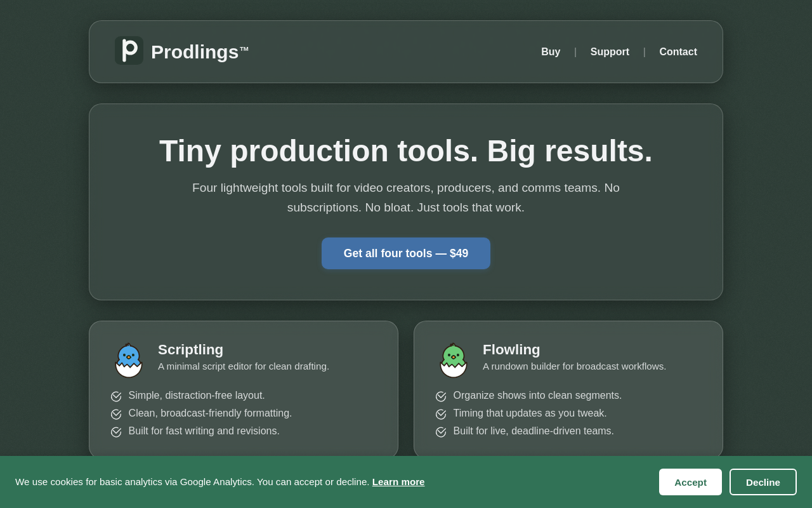Open the Contact navigation link
The image size is (812, 508).
point(678,52)
